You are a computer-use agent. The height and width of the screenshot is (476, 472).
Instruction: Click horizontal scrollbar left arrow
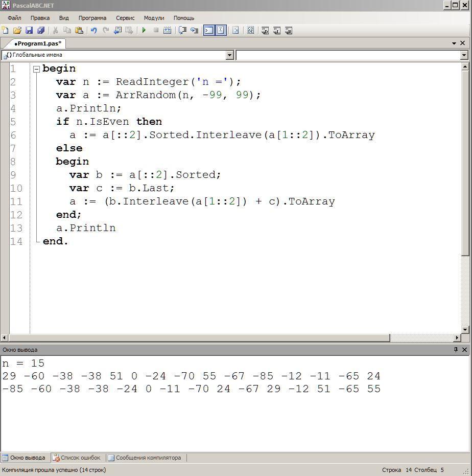(4, 337)
